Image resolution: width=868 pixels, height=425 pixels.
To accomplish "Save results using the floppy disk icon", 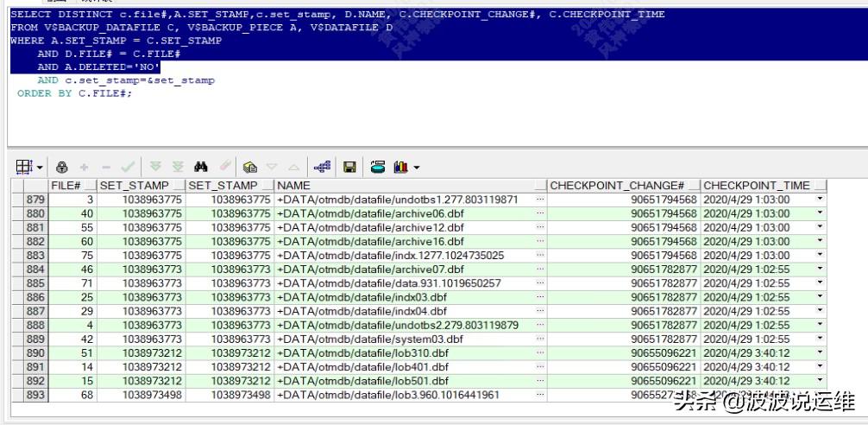I will (349, 168).
